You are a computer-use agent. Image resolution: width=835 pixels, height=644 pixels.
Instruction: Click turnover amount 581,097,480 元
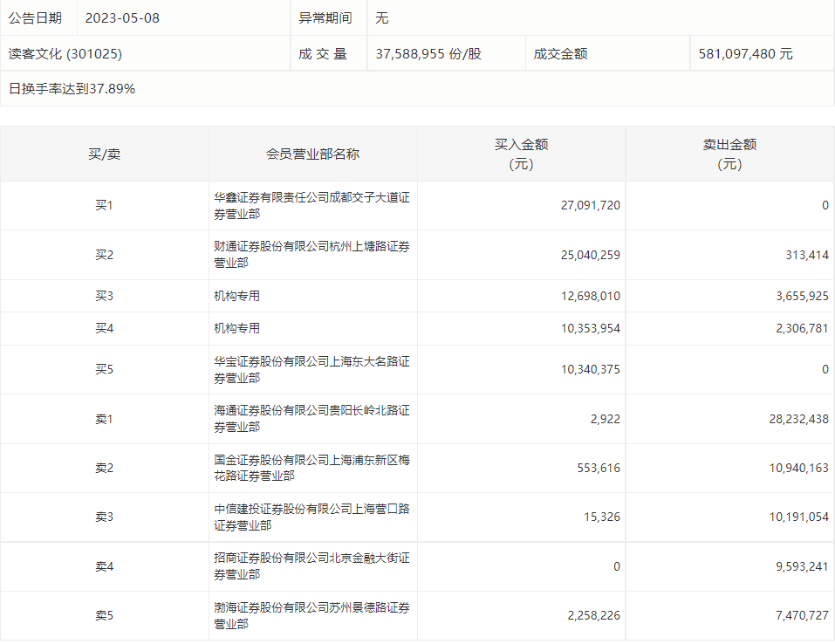pos(745,54)
